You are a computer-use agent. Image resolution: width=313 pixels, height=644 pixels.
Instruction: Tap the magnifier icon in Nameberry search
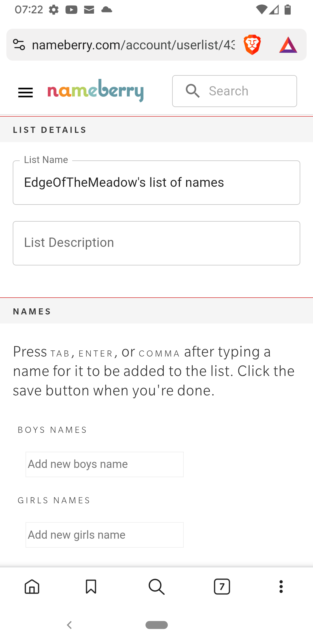pyautogui.click(x=193, y=91)
